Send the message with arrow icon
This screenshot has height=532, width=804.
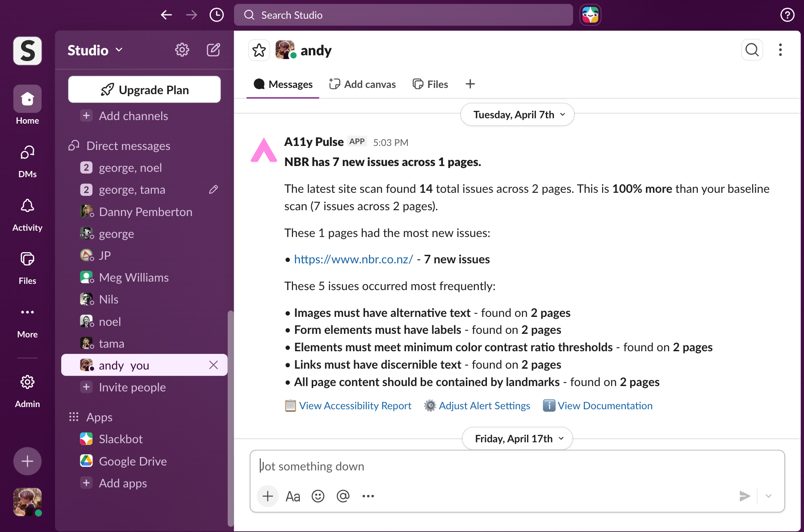coord(745,496)
